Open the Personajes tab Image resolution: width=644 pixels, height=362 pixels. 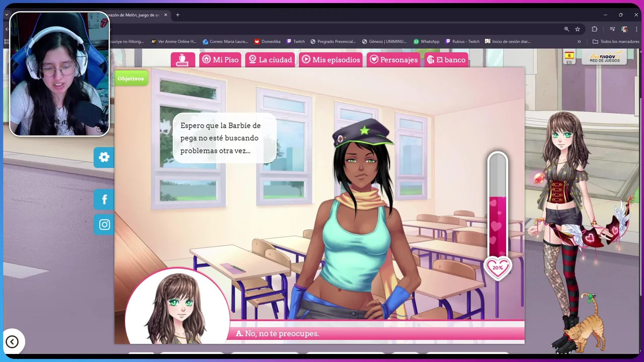coord(393,60)
